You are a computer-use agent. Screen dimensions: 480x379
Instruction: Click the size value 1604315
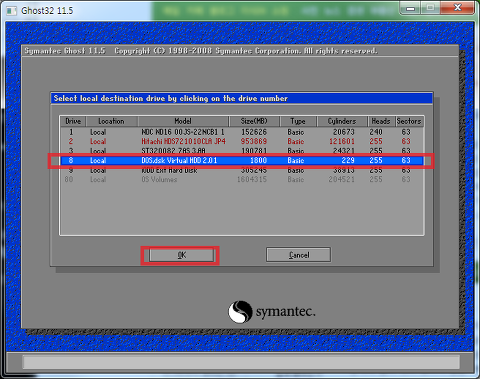click(252, 179)
